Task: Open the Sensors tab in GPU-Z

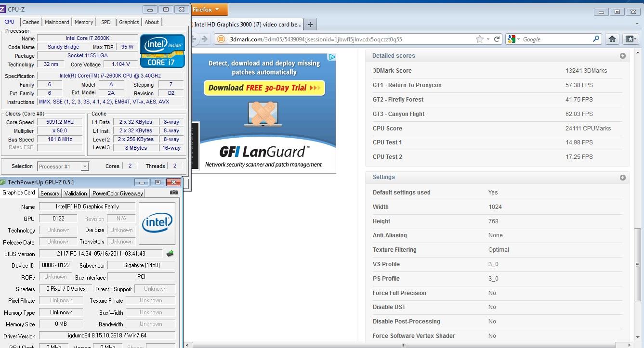Action: click(x=50, y=193)
